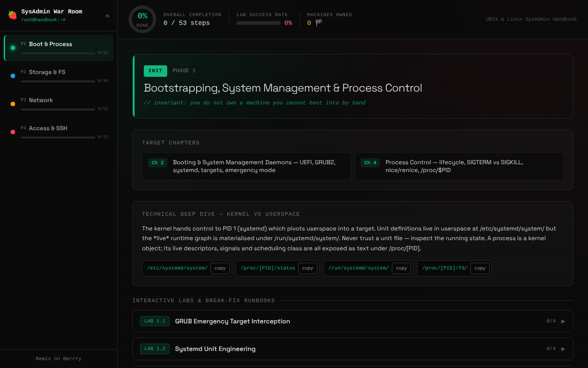Copy the /run/systemd/system/ path
Viewport: 588px width, 368px height.
tap(401, 268)
